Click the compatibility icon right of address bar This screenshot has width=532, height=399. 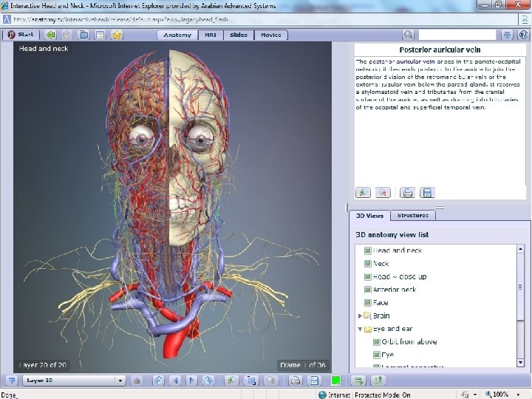pyautogui.click(x=525, y=19)
